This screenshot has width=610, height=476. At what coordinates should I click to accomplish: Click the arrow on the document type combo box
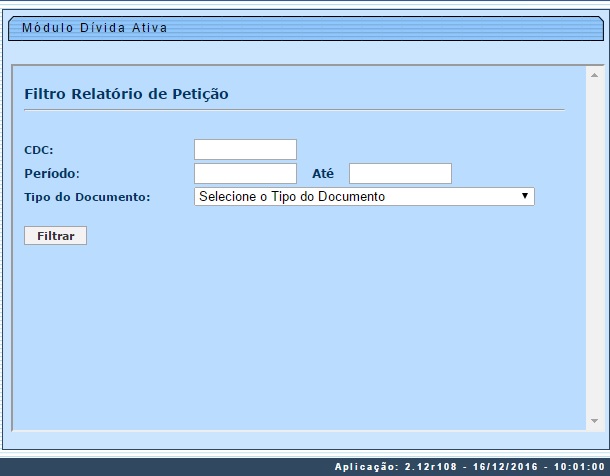(x=525, y=197)
